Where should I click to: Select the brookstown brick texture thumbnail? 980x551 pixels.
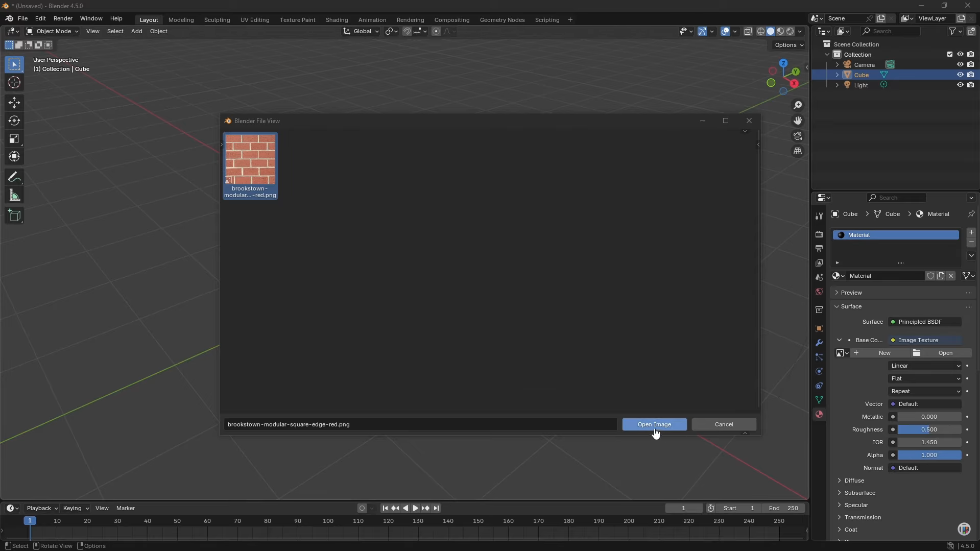tap(250, 166)
